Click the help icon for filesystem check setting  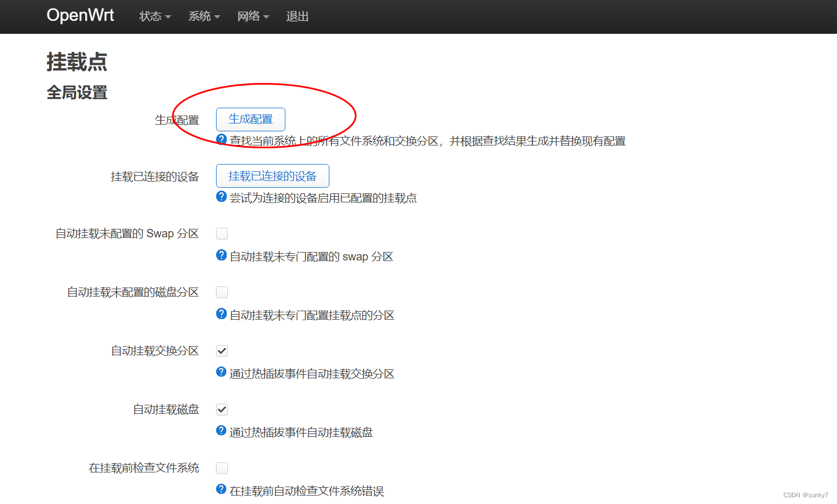[x=221, y=489]
